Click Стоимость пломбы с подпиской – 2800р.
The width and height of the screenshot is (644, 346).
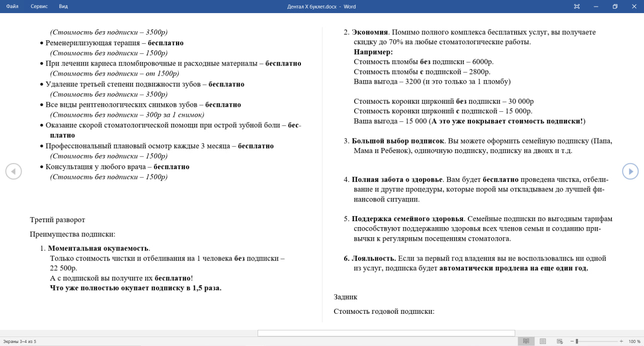422,72
